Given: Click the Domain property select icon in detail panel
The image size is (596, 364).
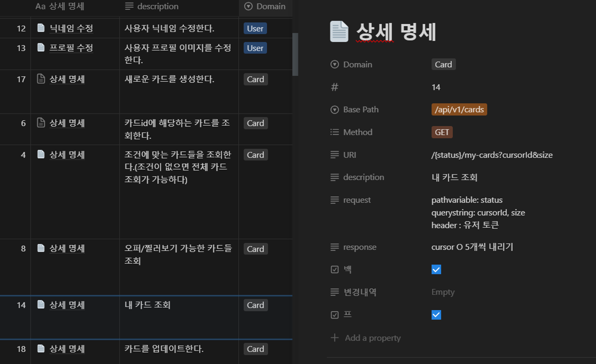Looking at the screenshot, I should coord(335,65).
